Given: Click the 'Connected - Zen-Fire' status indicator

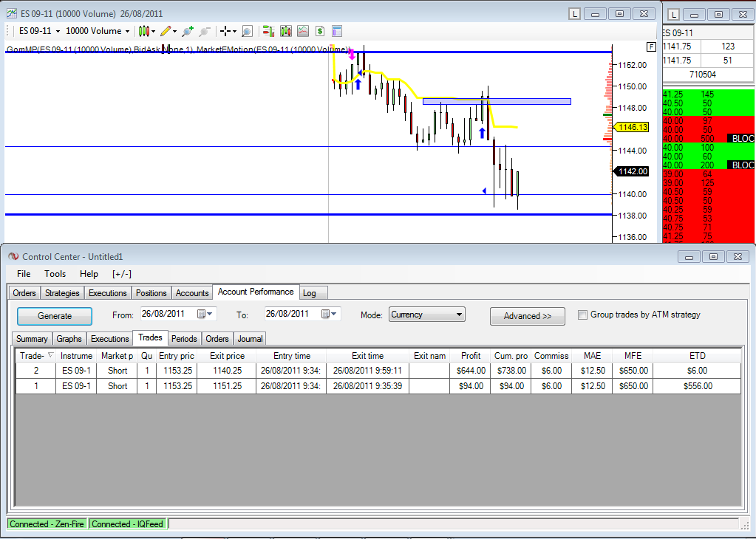Looking at the screenshot, I should (x=47, y=524).
